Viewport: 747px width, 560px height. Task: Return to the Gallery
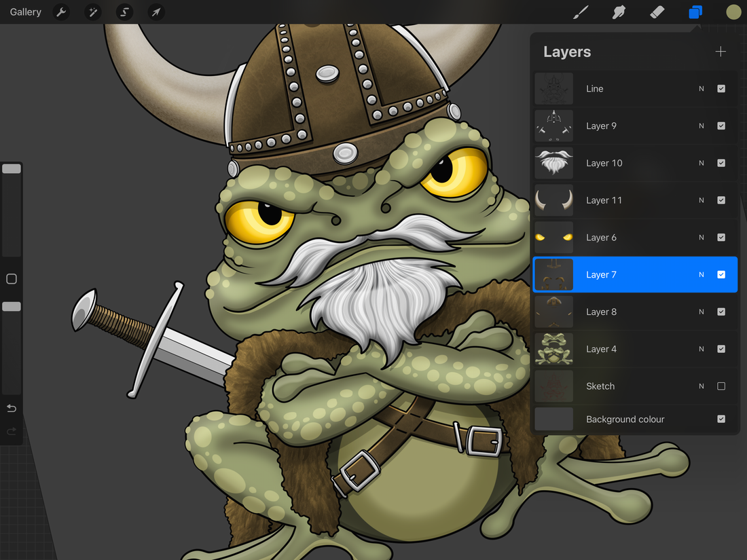[x=26, y=12]
